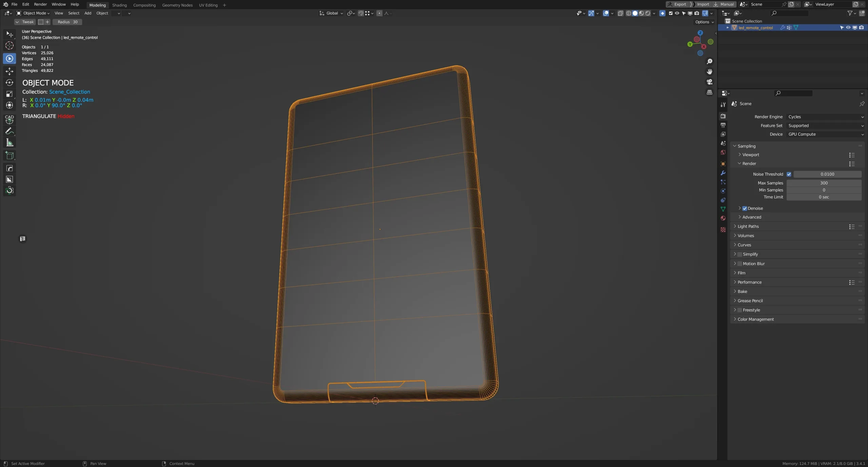The width and height of the screenshot is (868, 467).
Task: Click the UV Editing tab header
Action: (208, 5)
